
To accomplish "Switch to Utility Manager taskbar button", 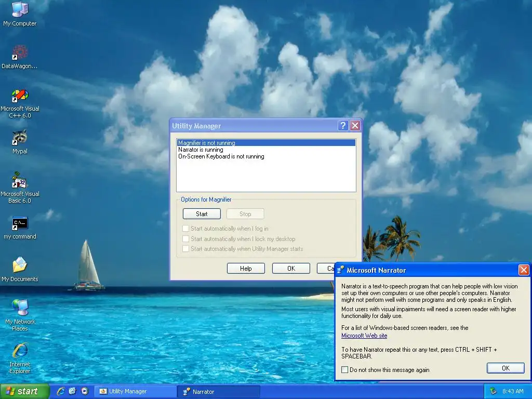I will 136,392.
